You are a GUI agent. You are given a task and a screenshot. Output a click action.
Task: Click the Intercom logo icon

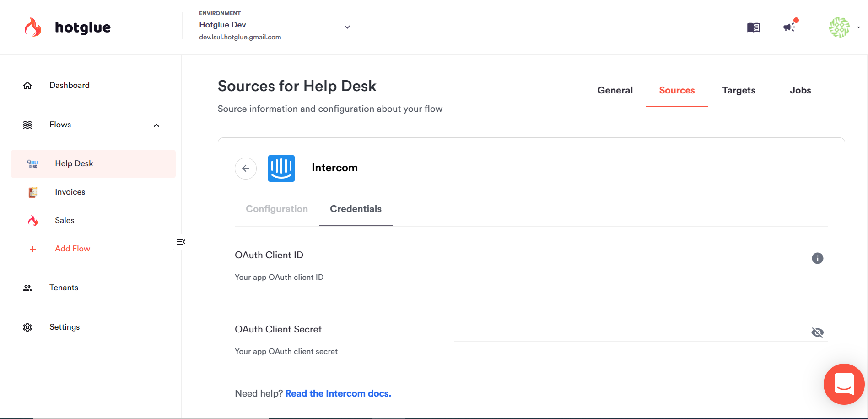coord(281,169)
